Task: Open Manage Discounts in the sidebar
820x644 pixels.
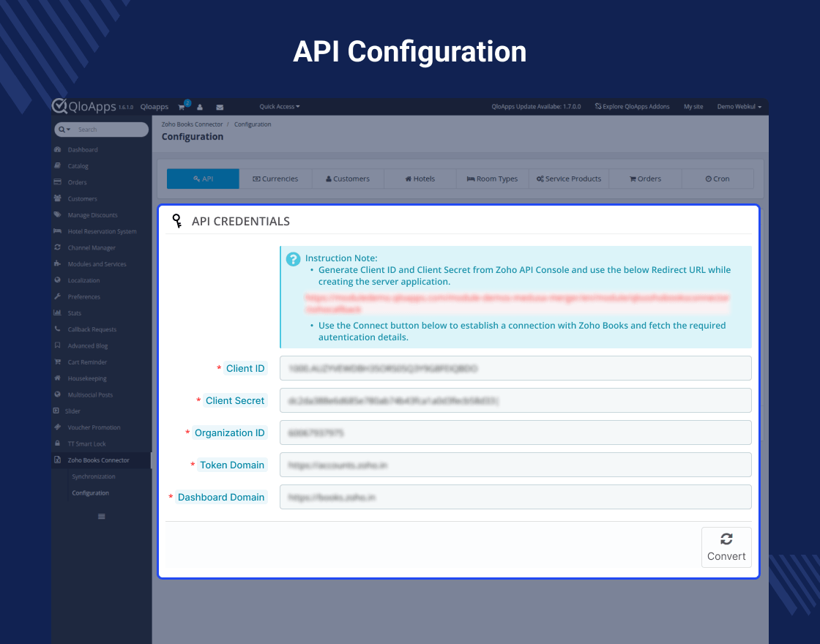Action: (92, 215)
